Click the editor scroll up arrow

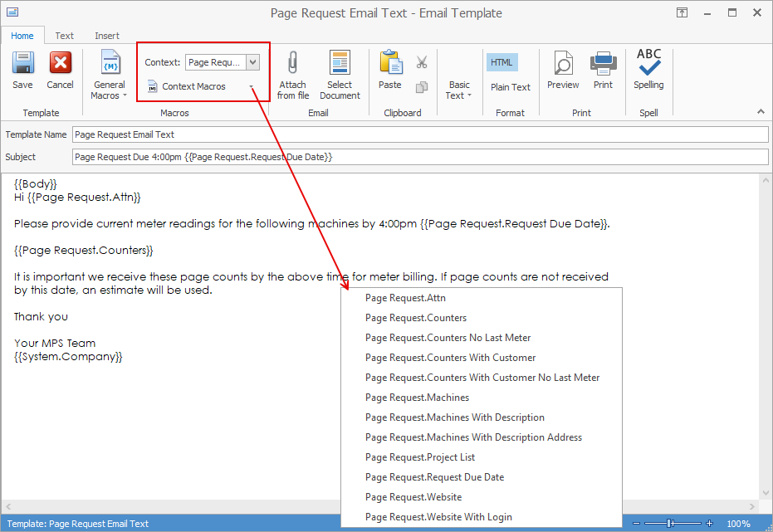(766, 180)
